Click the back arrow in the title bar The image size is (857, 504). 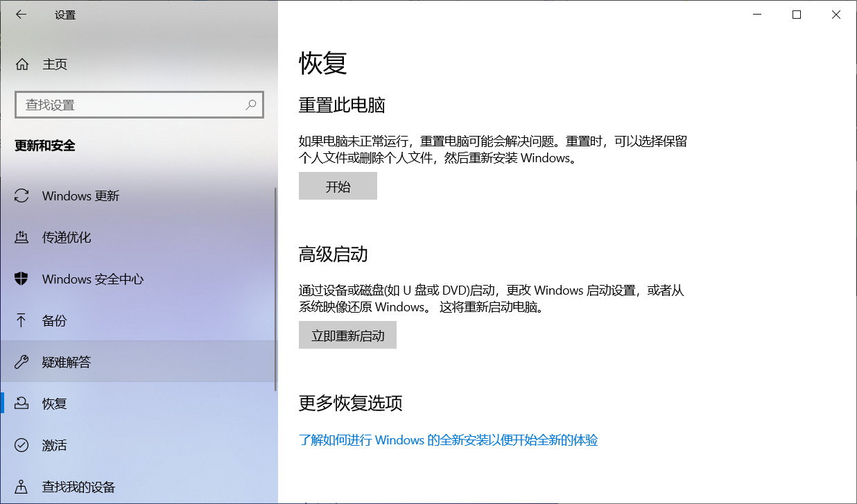click(x=21, y=14)
